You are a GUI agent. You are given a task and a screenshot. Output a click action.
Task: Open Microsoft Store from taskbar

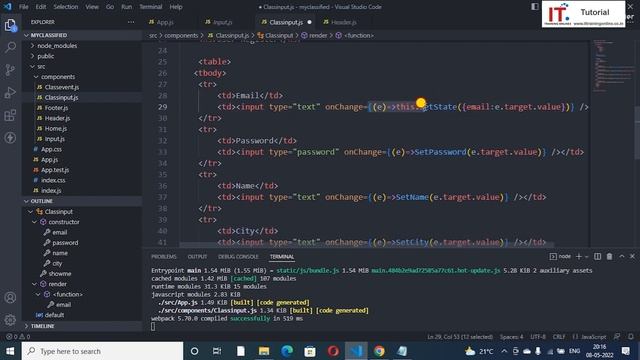click(x=310, y=351)
